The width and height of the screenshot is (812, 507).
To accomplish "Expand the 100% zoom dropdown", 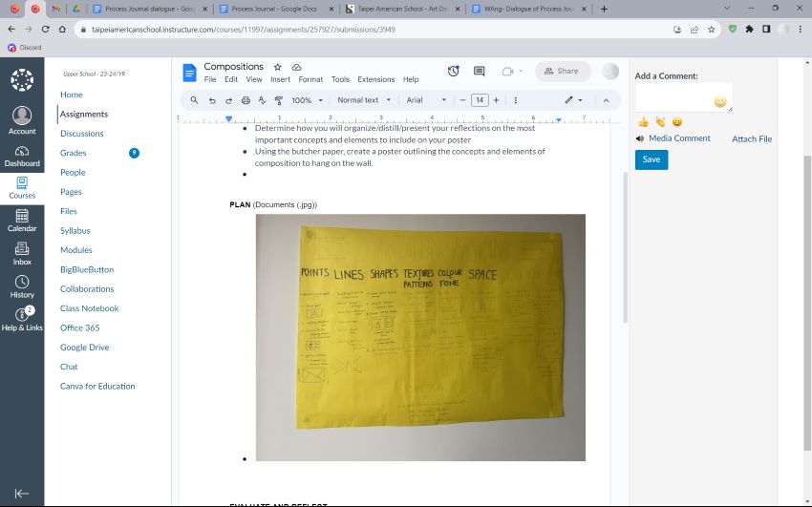I will (307, 100).
